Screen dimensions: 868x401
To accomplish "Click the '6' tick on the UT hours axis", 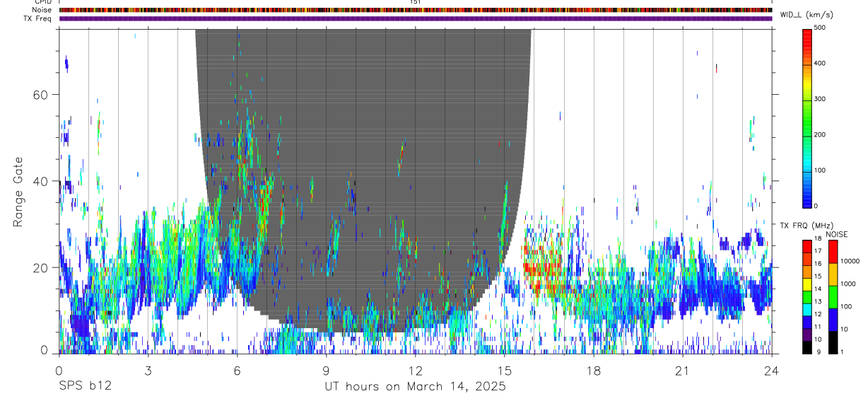I will (x=237, y=371).
